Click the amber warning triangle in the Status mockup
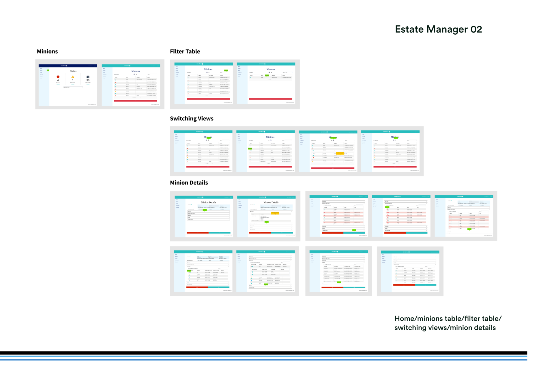The height and width of the screenshot is (392, 554). tap(73, 77)
